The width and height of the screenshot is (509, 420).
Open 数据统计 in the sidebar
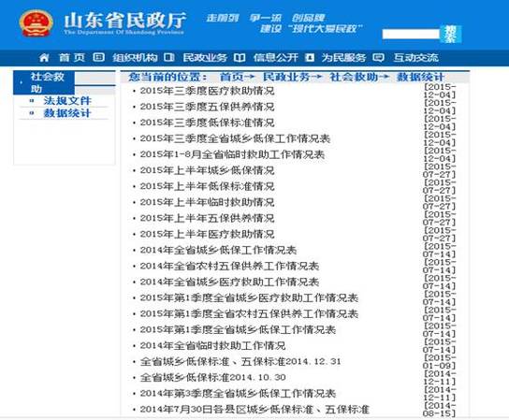pyautogui.click(x=67, y=113)
